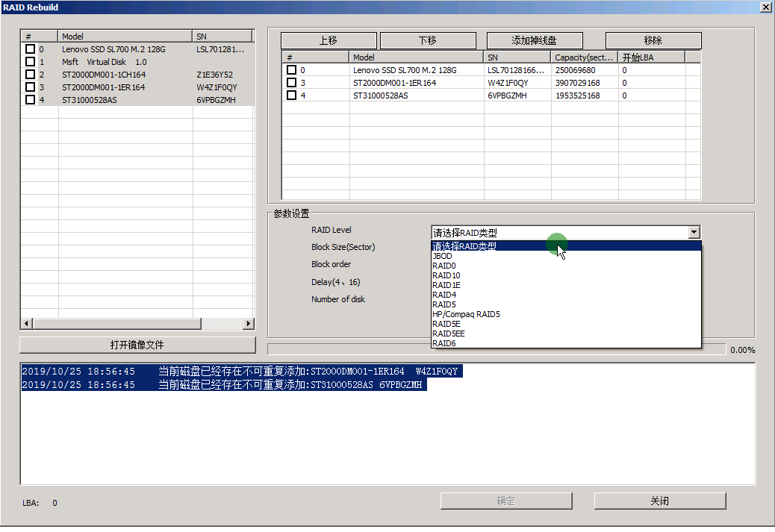Pick RAID0 option from the list

tap(443, 266)
